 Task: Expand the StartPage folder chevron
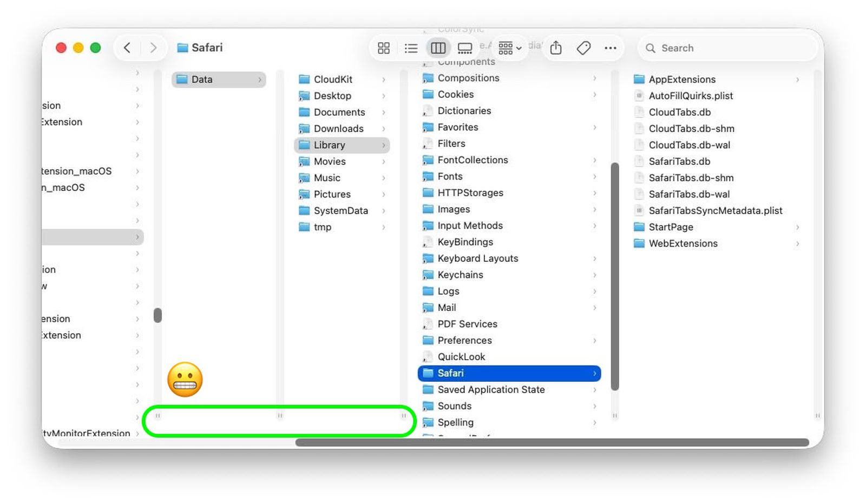pyautogui.click(x=797, y=227)
